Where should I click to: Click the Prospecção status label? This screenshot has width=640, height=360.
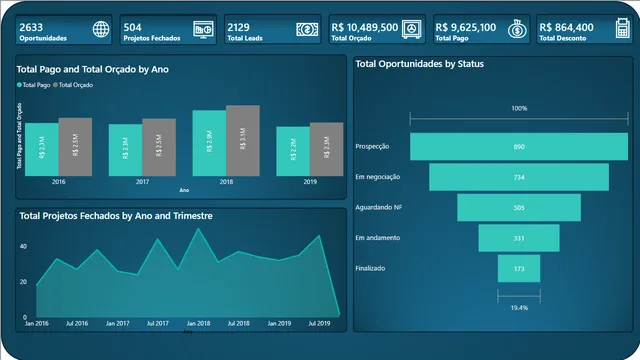(372, 147)
